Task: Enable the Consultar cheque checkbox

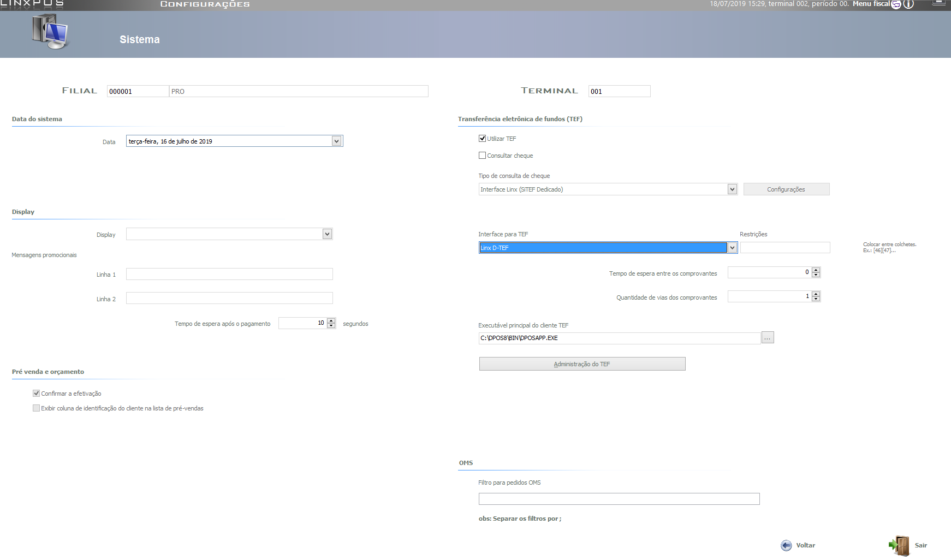Action: (482, 156)
